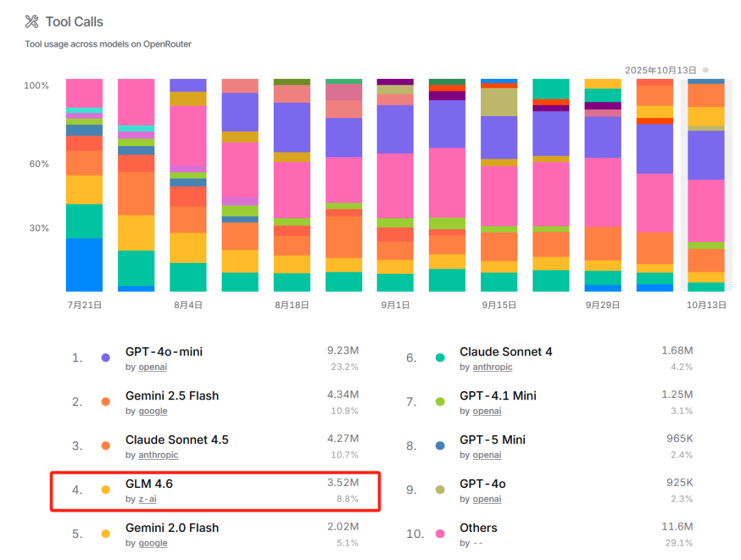The height and width of the screenshot is (560, 741).
Task: Click the 1.68M value for Claude Sonnet 4
Action: (677, 351)
